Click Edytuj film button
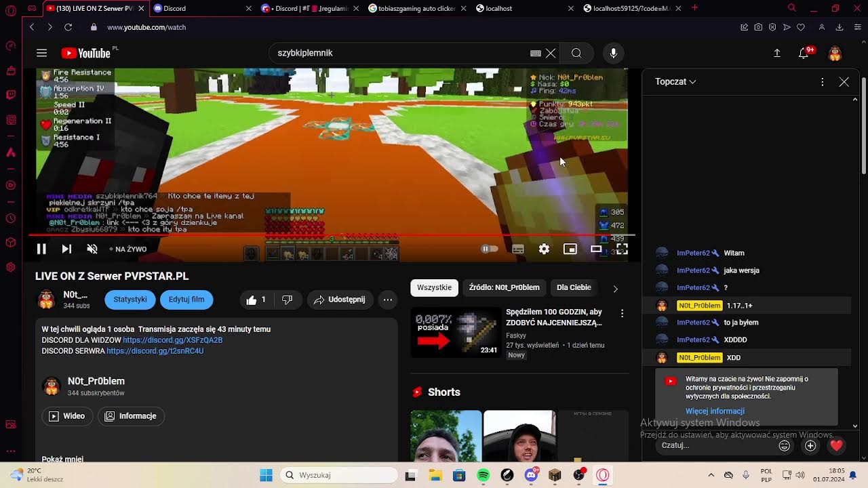 (x=186, y=300)
